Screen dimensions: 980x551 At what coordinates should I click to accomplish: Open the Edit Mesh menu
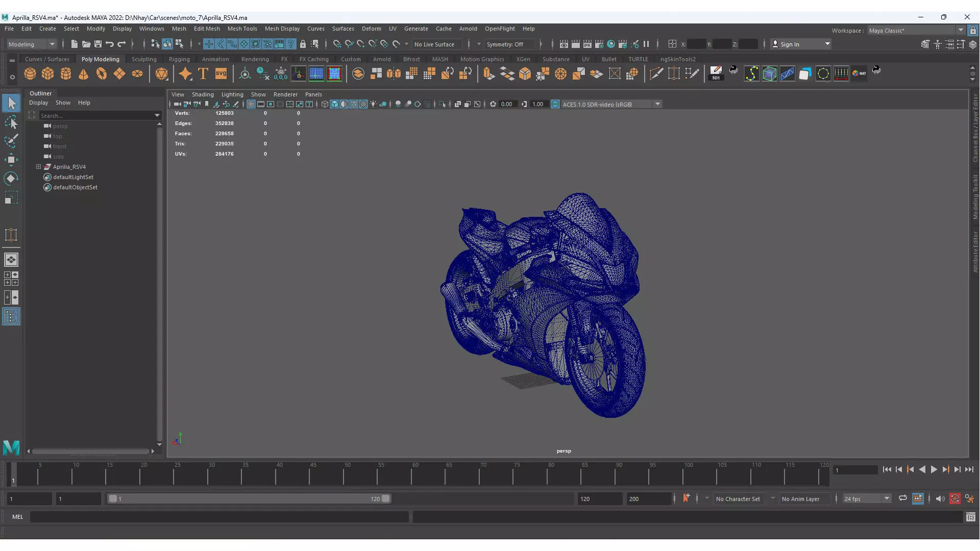207,29
